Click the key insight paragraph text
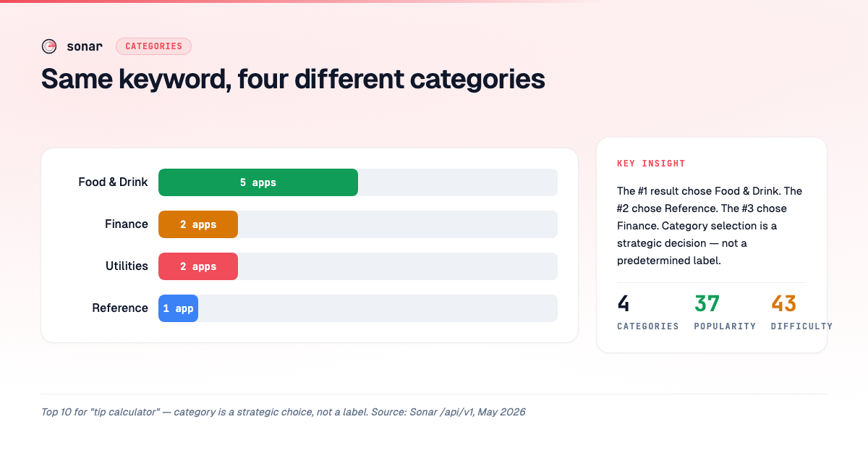The image size is (868, 456). click(x=711, y=226)
